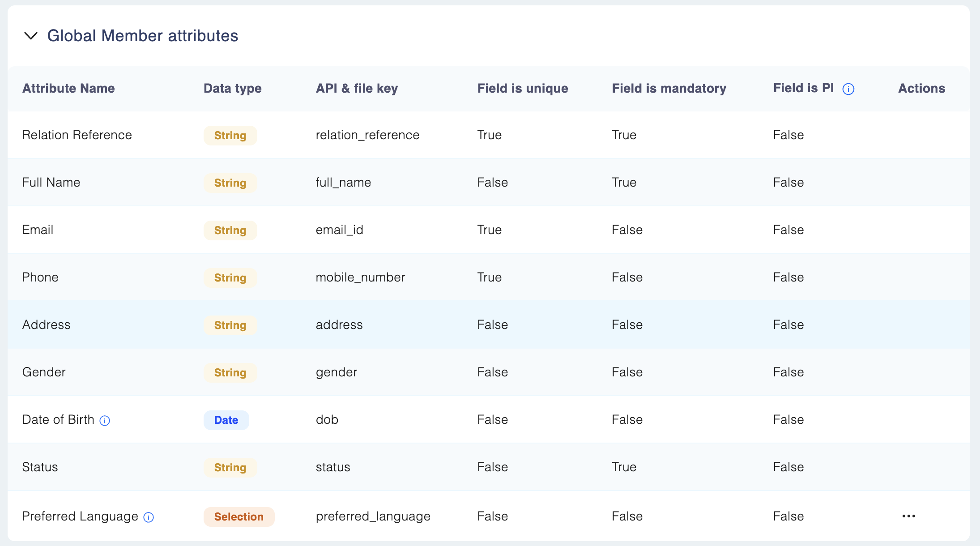This screenshot has width=980, height=546.
Task: Click the relation_reference API key text
Action: (x=367, y=135)
